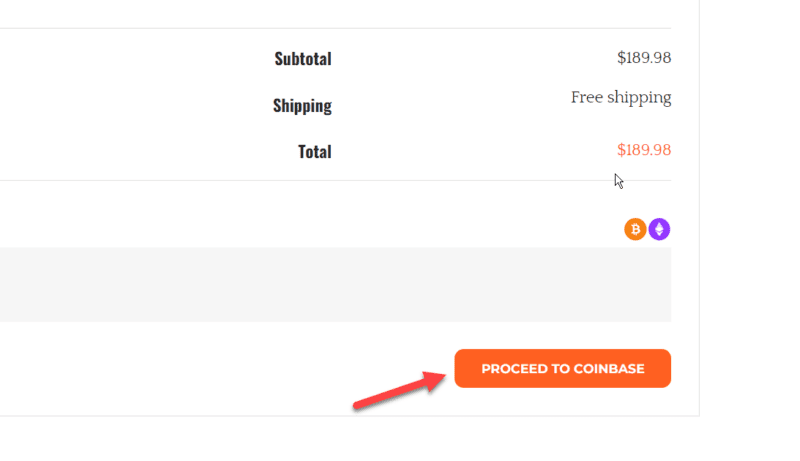
Task: Click the tail end of red arrow
Action: 358,405
